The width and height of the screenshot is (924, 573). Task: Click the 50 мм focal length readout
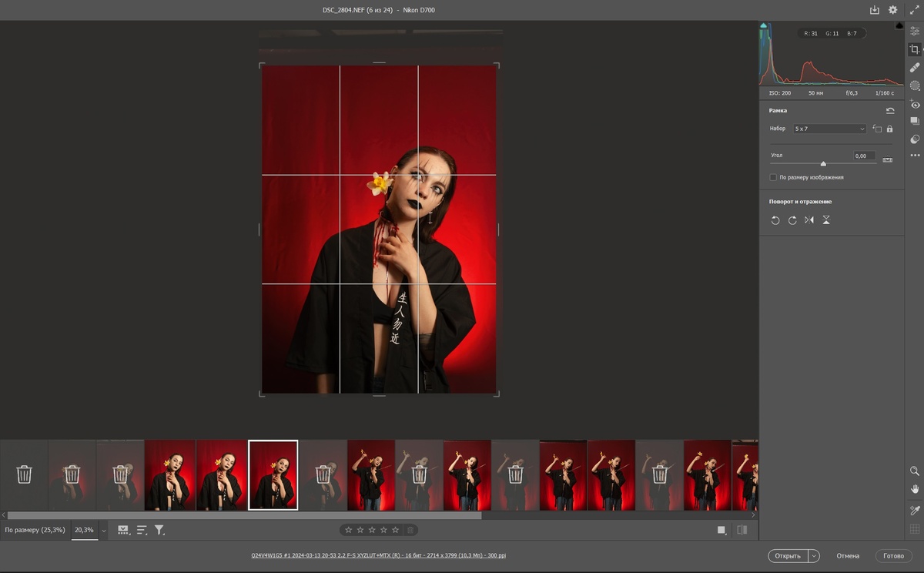[816, 93]
